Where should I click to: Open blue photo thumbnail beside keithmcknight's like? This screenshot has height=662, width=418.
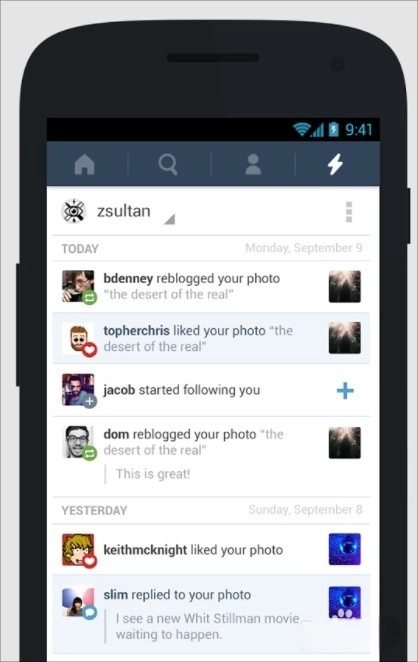(x=345, y=549)
